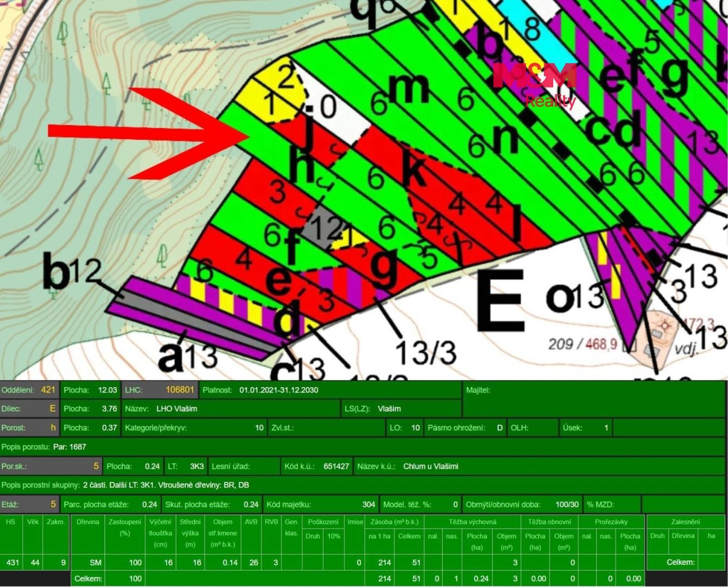Click stand label a13 on the map
Image resolution: width=728 pixels, height=588 pixels.
pyautogui.click(x=187, y=357)
